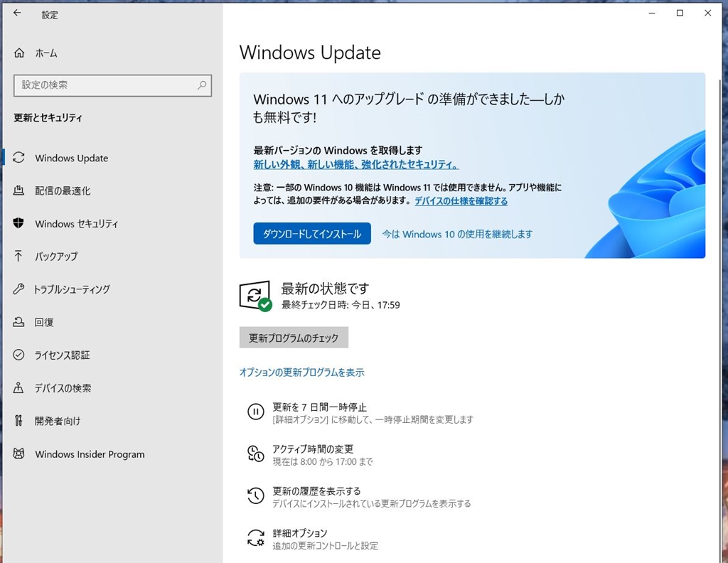Image resolution: width=728 pixels, height=563 pixels.
Task: Click the デバイスの検索 locator icon
Action: 18,388
